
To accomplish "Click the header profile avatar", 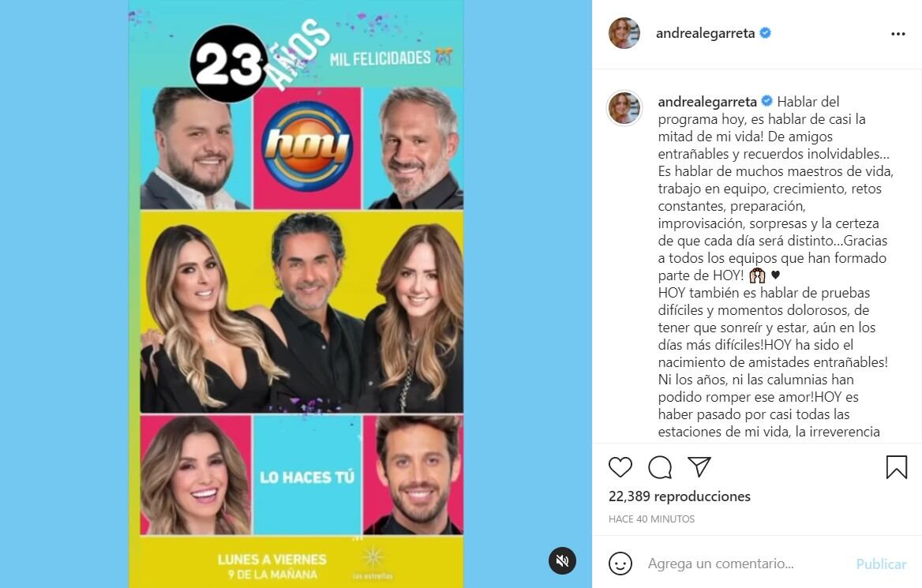I will (x=624, y=33).
